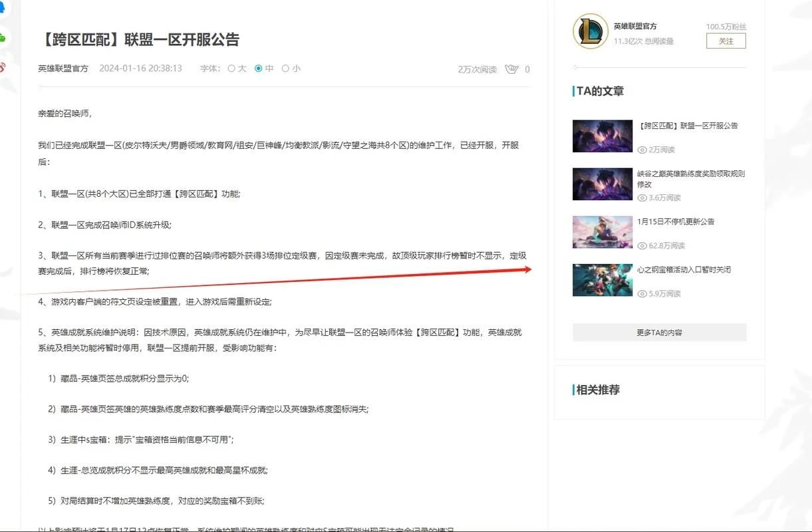The width and height of the screenshot is (812, 532).
Task: Click the reads counter icon beside 5.9万阅读
Action: (x=643, y=293)
